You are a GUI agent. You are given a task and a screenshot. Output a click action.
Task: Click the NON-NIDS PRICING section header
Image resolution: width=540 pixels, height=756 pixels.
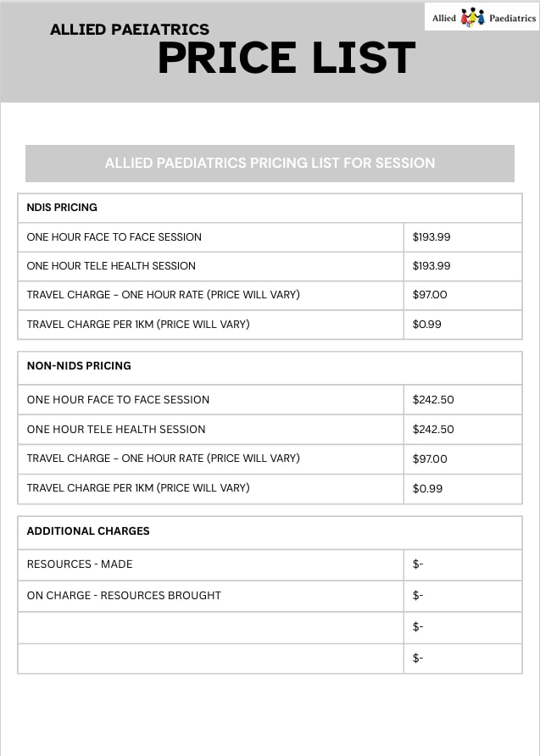(79, 366)
